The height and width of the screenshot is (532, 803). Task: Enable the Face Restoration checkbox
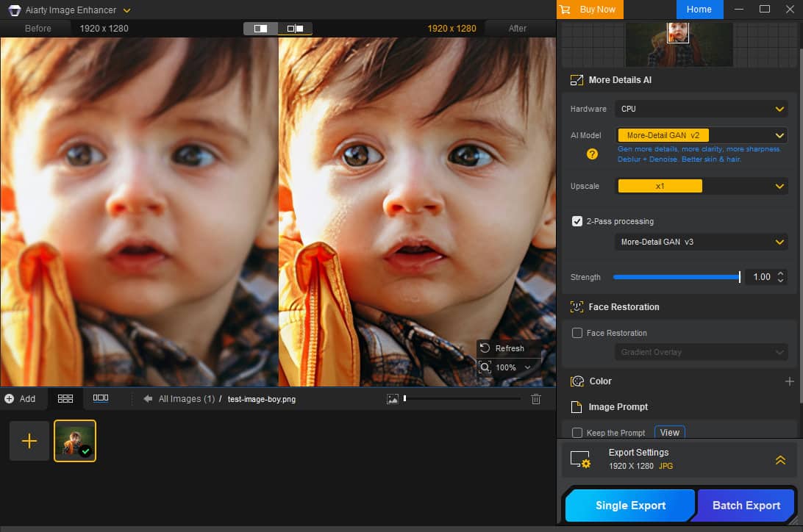(x=577, y=333)
